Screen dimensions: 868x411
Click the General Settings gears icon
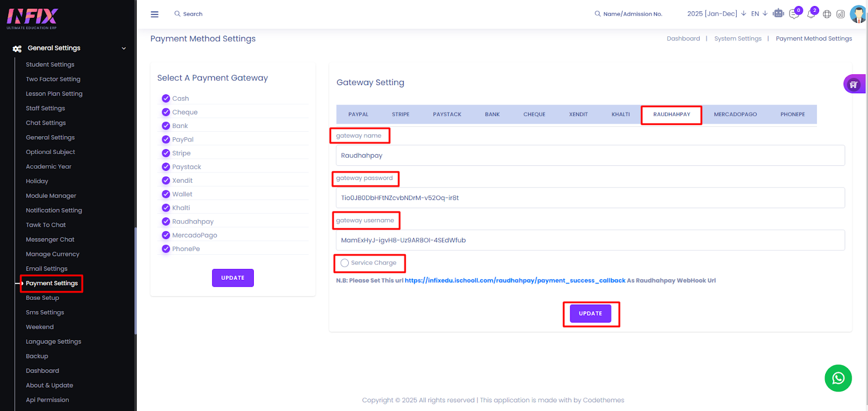tap(17, 48)
